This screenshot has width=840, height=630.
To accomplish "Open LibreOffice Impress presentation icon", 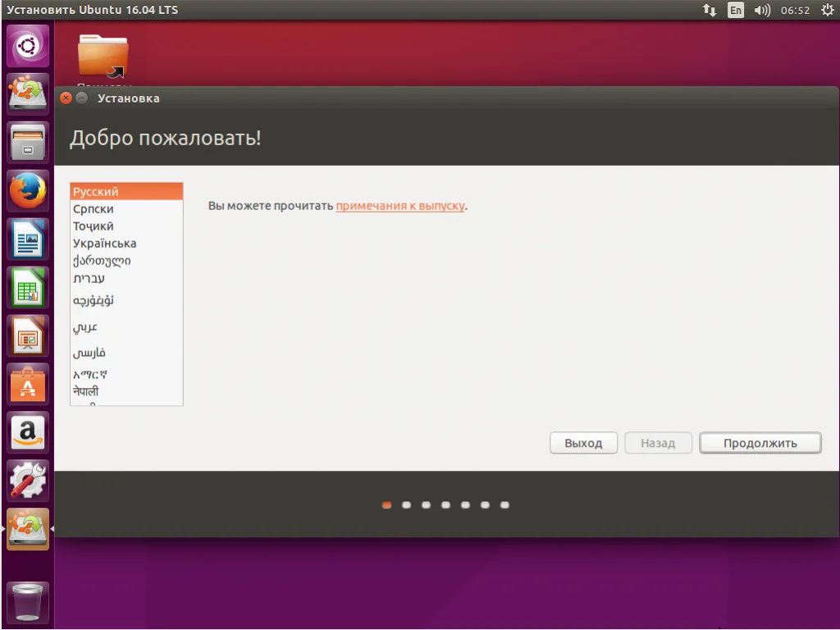I will 28,336.
